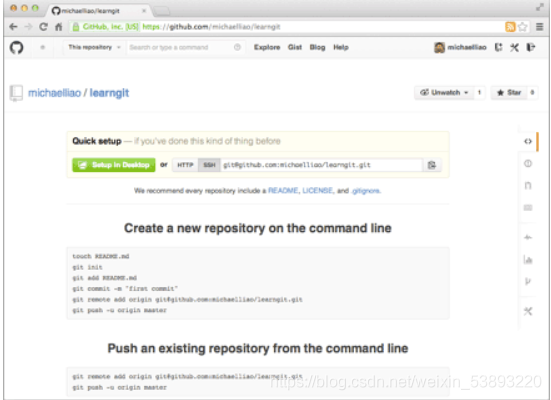Toggle fullscreen using the window corner arrows
This screenshot has height=400, width=551.
(x=540, y=7)
